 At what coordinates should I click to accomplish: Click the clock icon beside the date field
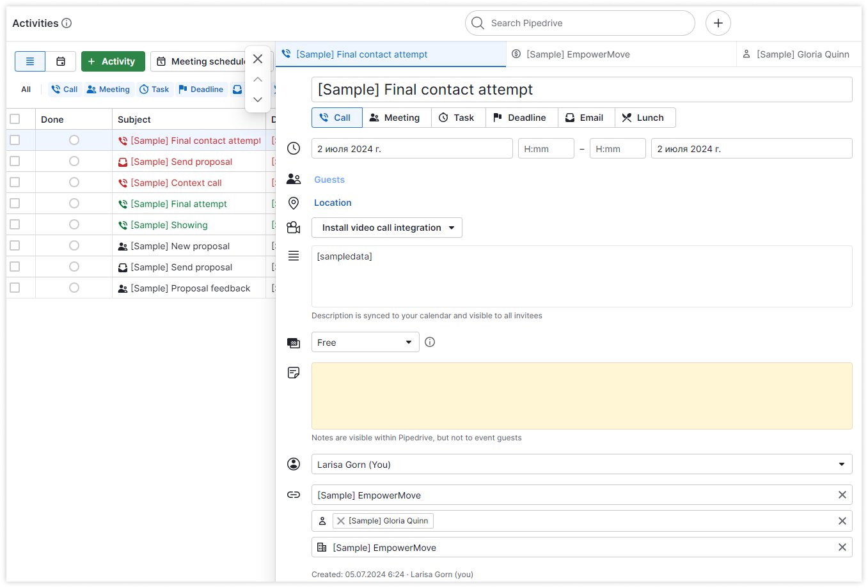(x=294, y=148)
